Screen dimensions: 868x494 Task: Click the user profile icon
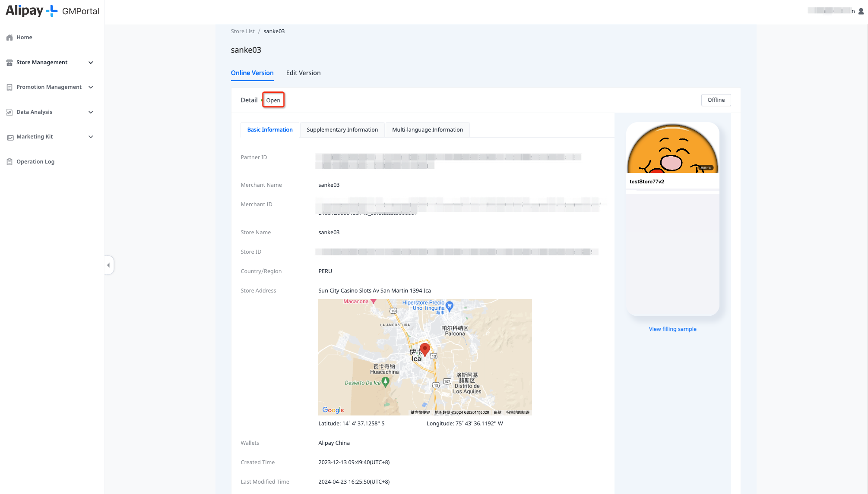tap(861, 11)
